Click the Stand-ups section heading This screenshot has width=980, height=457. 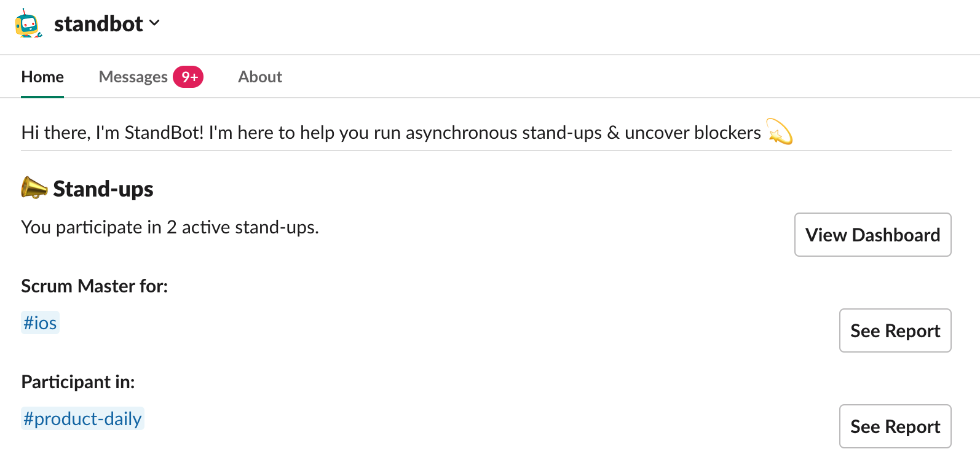pyautogui.click(x=103, y=189)
